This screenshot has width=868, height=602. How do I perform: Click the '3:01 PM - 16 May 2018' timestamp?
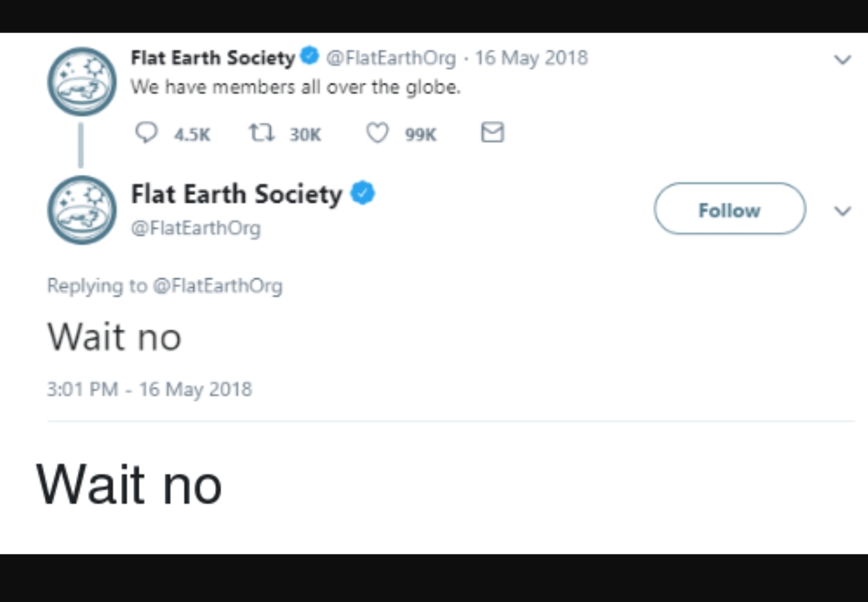[x=149, y=389]
